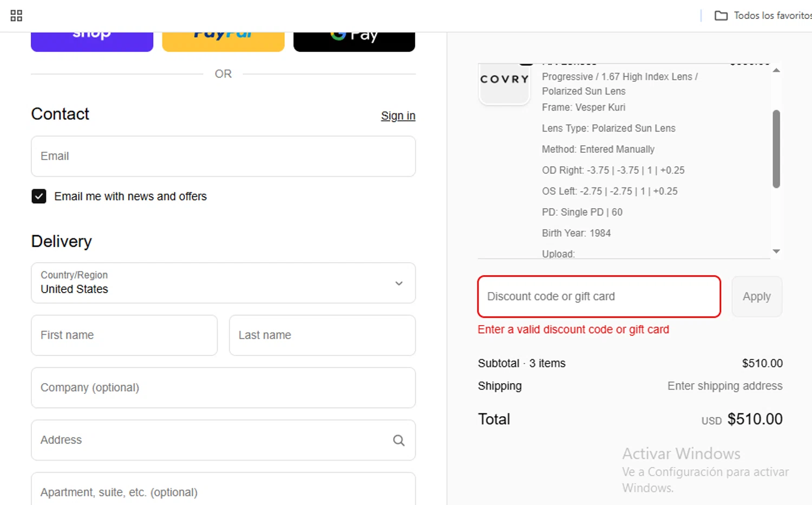Click the 'Lens Type: Polarized Sun Lens' line
812x505 pixels.
click(x=608, y=128)
